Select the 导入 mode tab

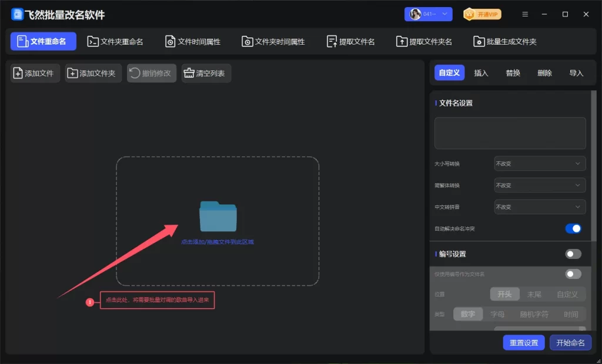(576, 73)
